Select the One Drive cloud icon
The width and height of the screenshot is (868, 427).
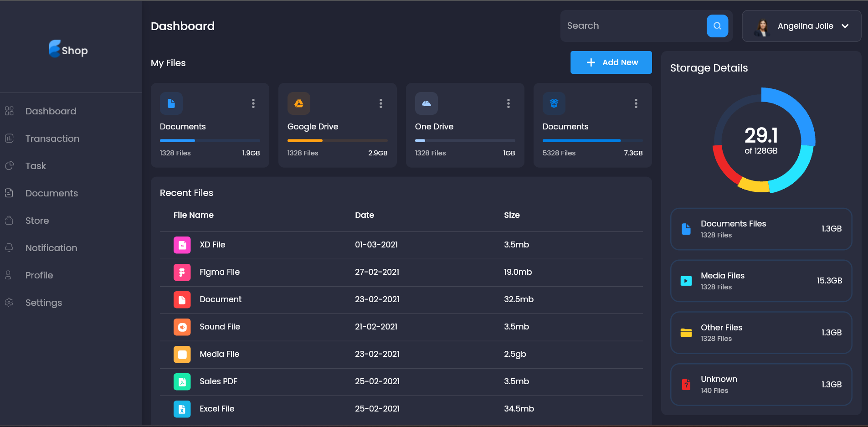[x=426, y=103]
